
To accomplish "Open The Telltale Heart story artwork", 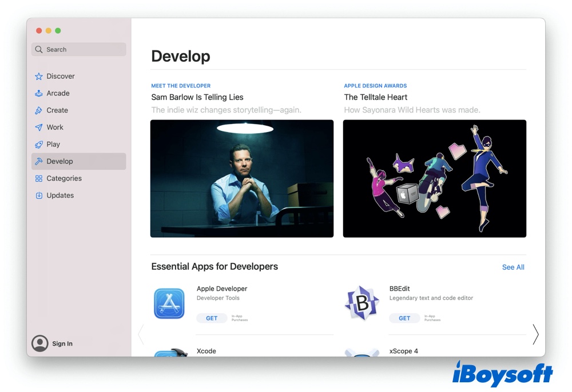I will click(x=434, y=178).
